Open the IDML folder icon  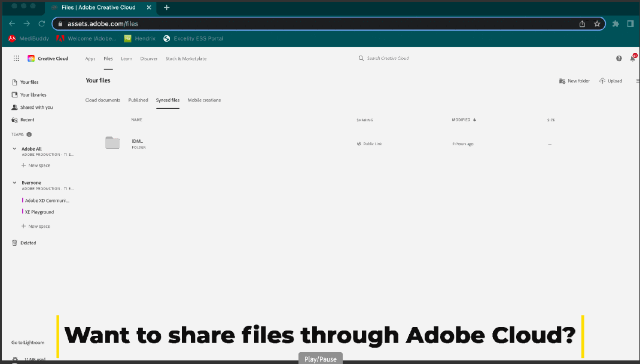tap(112, 143)
